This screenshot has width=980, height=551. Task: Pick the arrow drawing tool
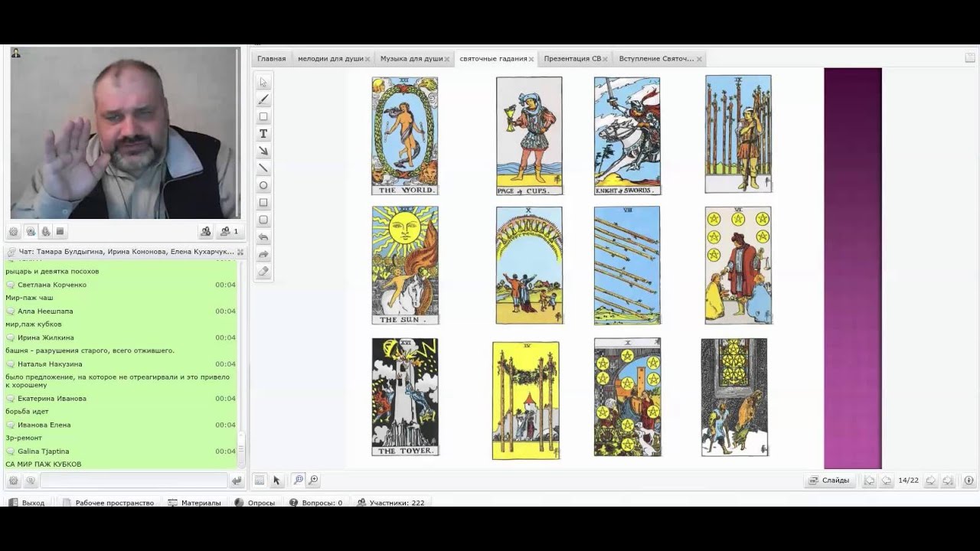click(263, 151)
